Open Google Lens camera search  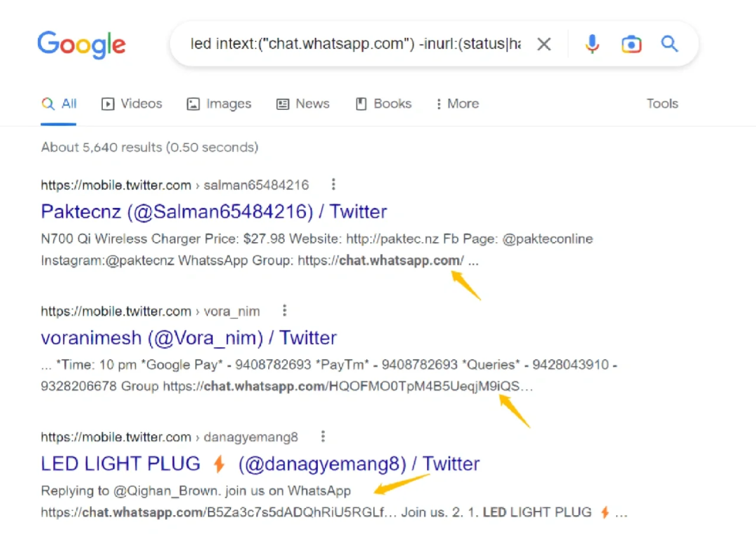click(631, 45)
